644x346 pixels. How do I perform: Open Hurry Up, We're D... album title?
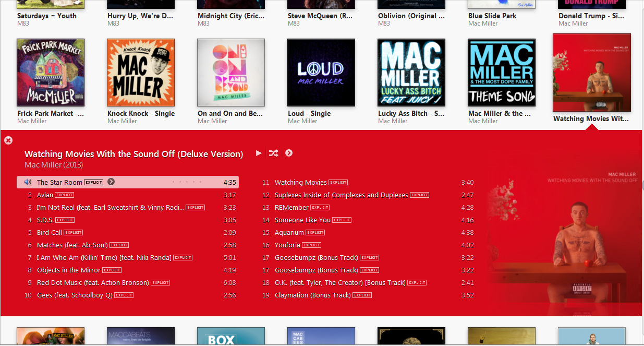coord(140,16)
